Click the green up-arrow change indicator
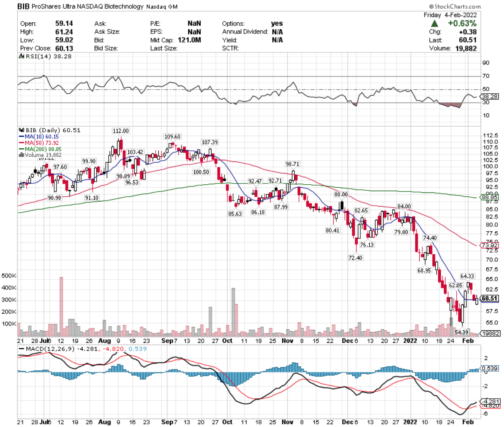504x427 pixels. coord(434,24)
